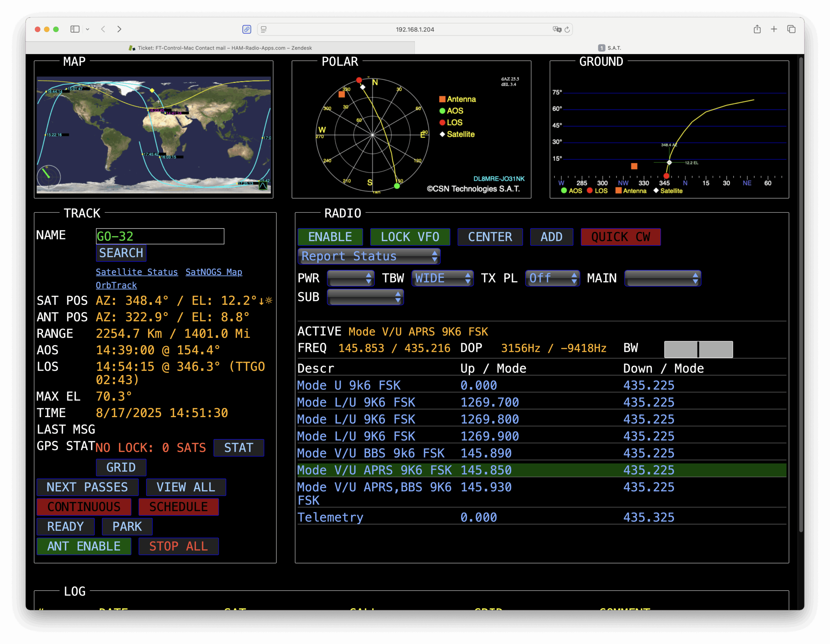Open the Report Status dropdown
The image size is (830, 644).
pyautogui.click(x=369, y=256)
